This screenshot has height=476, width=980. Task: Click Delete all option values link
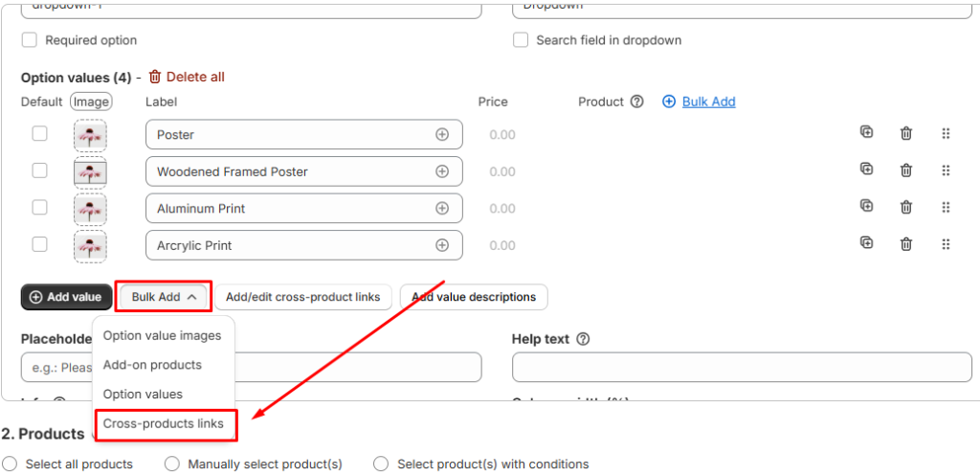point(187,77)
